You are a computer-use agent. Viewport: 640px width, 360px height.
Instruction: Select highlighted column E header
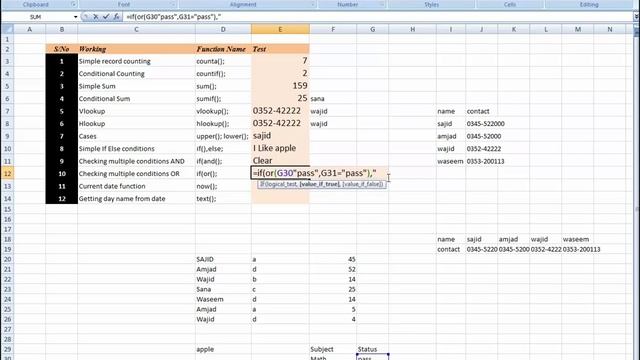(x=280, y=29)
